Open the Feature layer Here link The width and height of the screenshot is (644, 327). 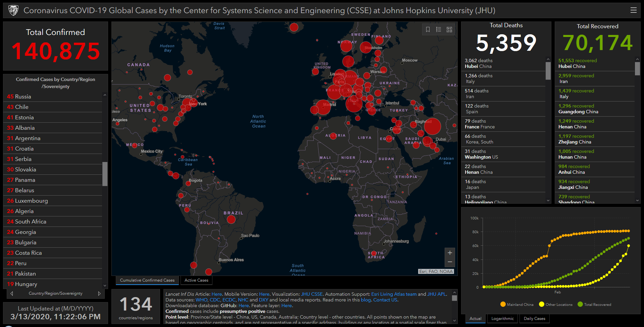(x=286, y=305)
